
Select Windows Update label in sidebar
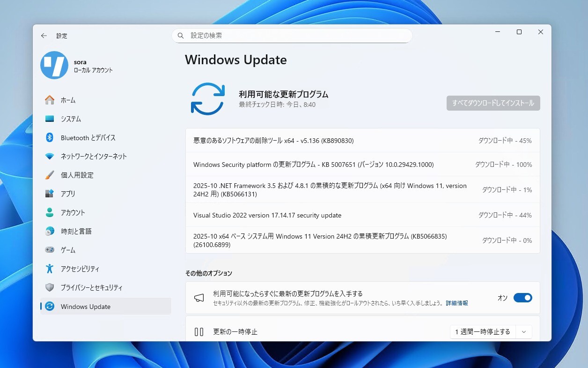coord(86,307)
